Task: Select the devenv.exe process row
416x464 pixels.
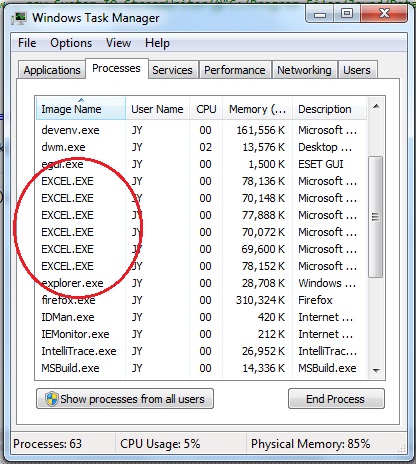Action: (x=200, y=130)
